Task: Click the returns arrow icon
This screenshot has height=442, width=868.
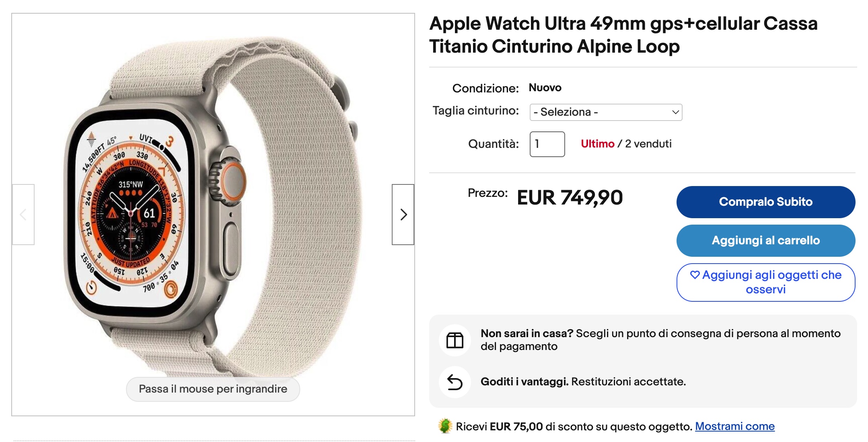Action: tap(455, 382)
